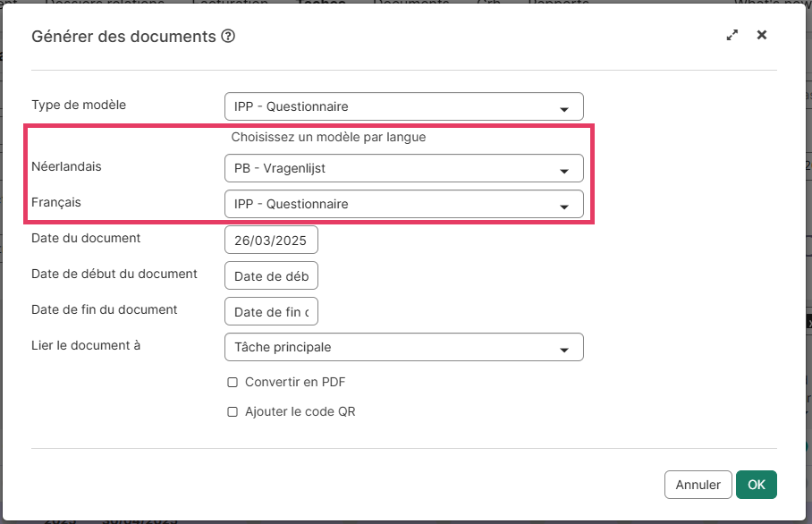Click the Générer des documents title text
Image resolution: width=812 pixels, height=524 pixels.
pos(123,37)
